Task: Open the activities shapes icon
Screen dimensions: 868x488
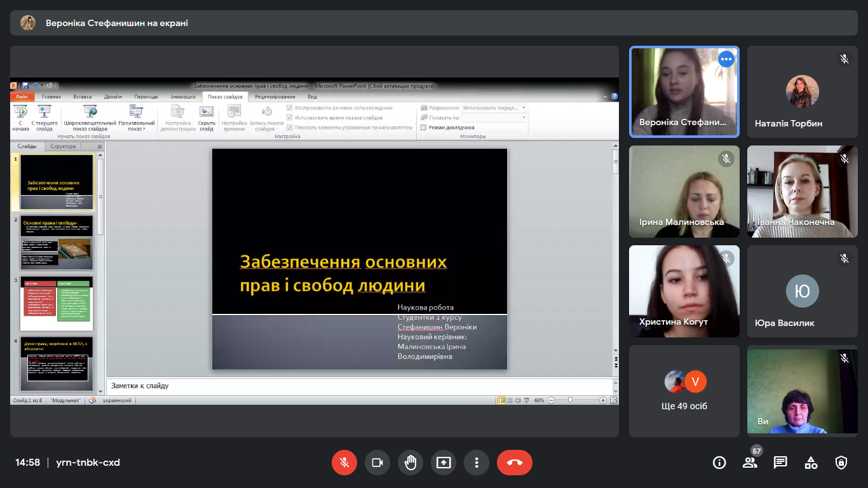Action: point(811,463)
